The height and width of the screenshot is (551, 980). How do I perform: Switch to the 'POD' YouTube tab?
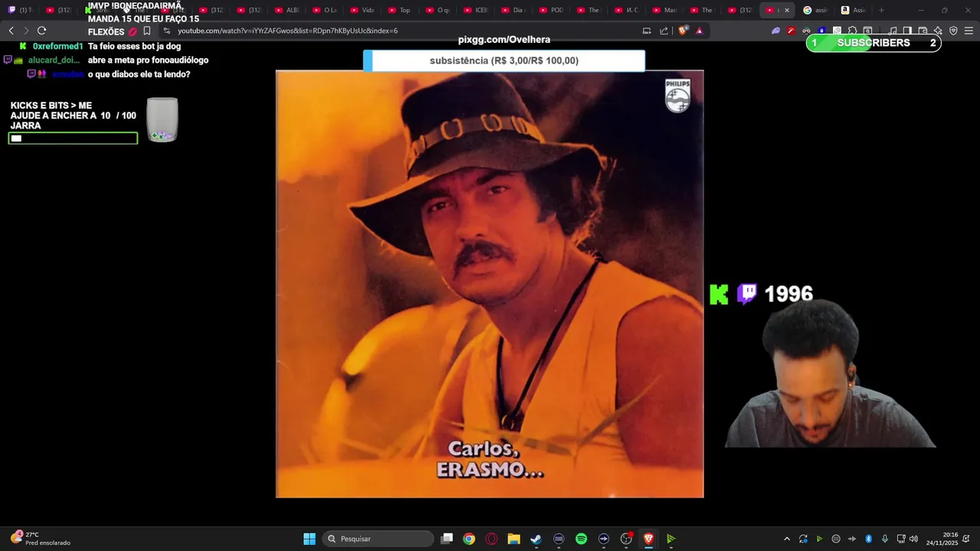[552, 10]
